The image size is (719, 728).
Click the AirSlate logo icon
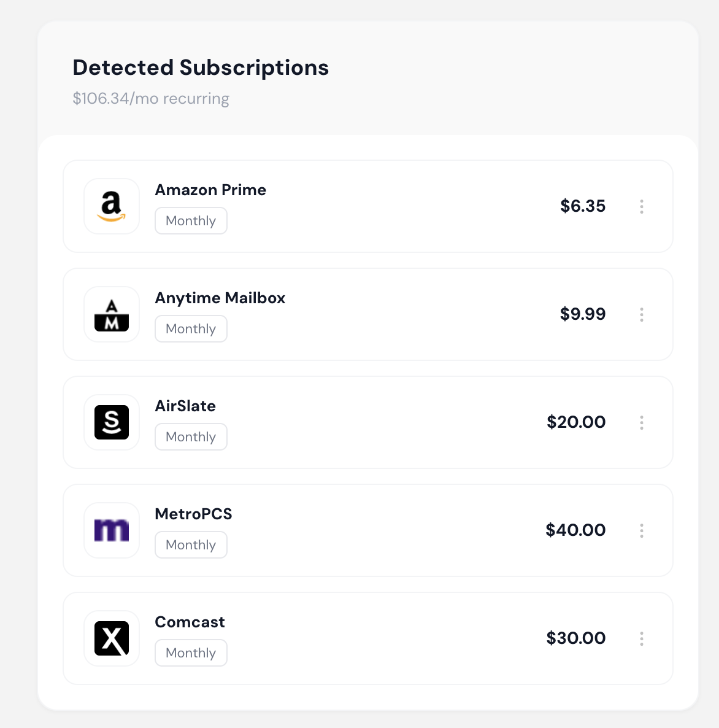112,422
